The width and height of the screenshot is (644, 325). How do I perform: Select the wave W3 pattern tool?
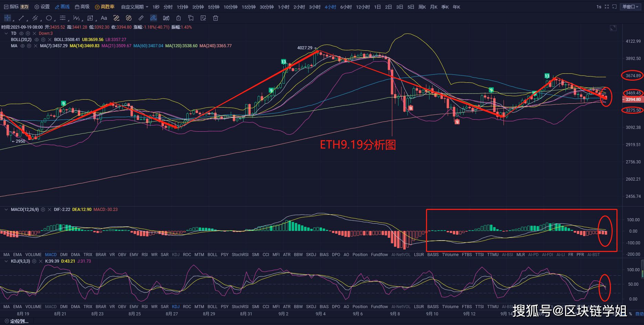(76, 18)
